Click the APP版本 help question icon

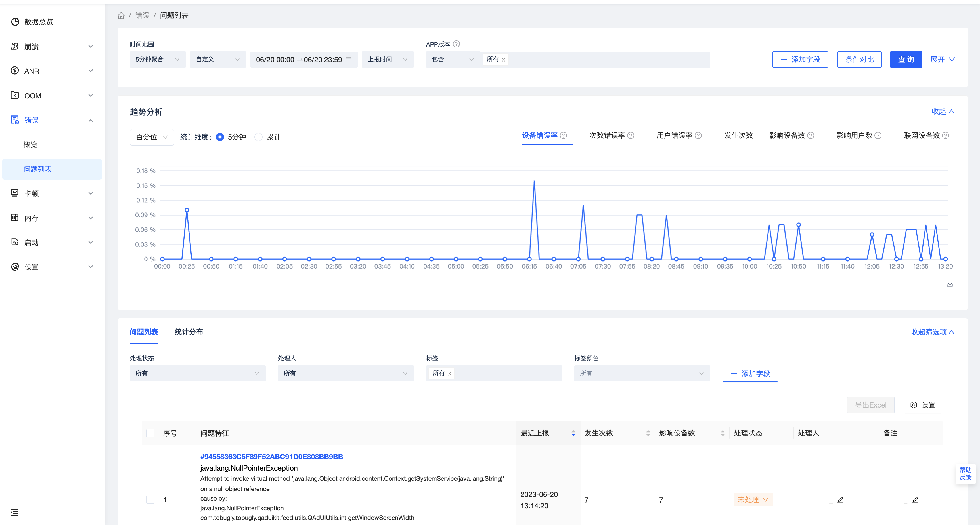pos(457,44)
